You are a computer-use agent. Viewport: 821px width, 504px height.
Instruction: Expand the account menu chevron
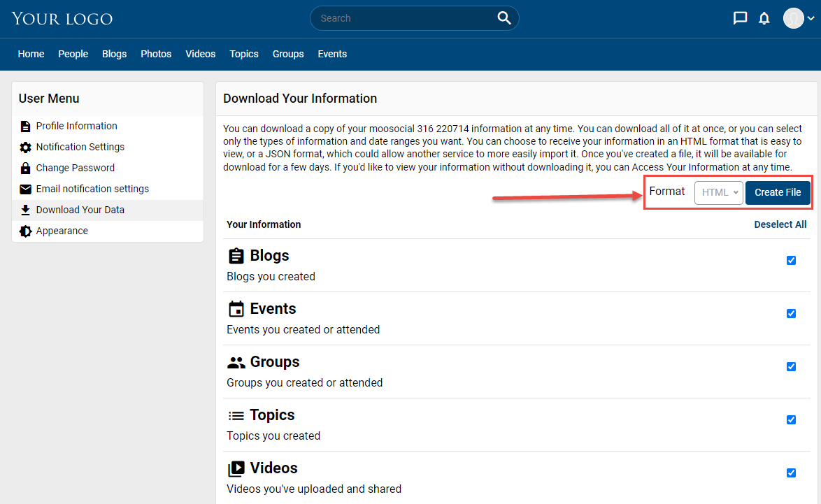pos(811,18)
